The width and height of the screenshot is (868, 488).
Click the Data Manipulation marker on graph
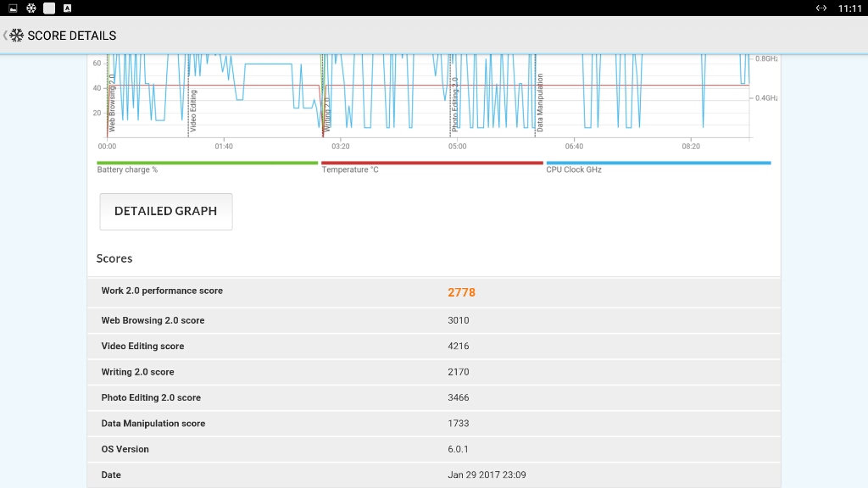540,103
